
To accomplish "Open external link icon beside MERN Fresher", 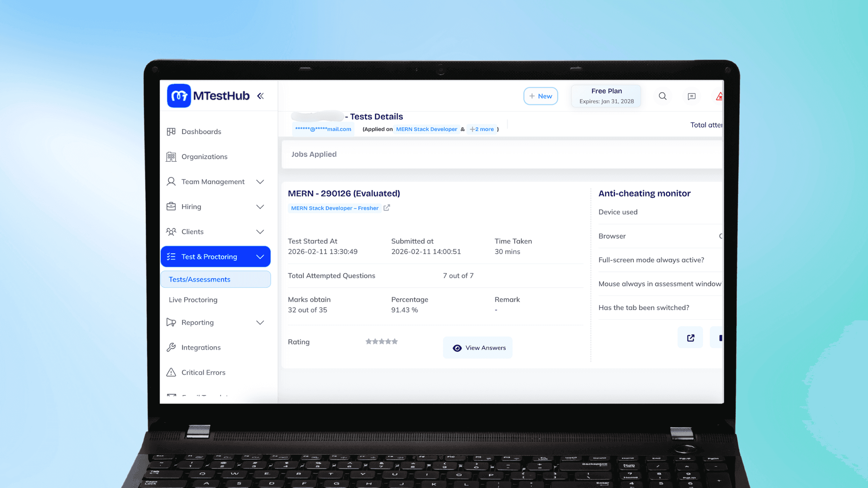I will point(387,208).
